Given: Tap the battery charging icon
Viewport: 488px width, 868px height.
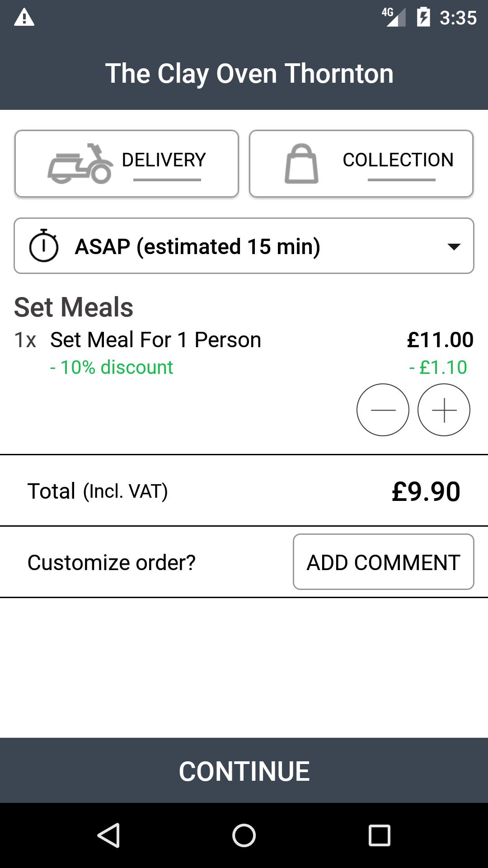Looking at the screenshot, I should (x=423, y=17).
